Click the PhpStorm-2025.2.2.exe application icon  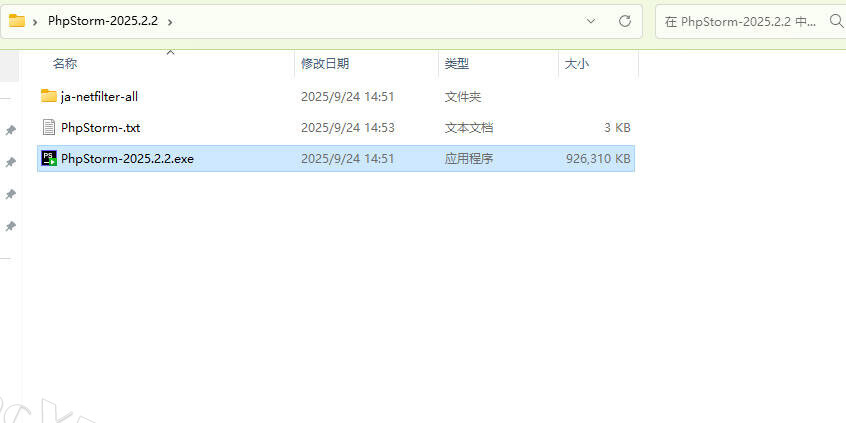pyautogui.click(x=49, y=158)
